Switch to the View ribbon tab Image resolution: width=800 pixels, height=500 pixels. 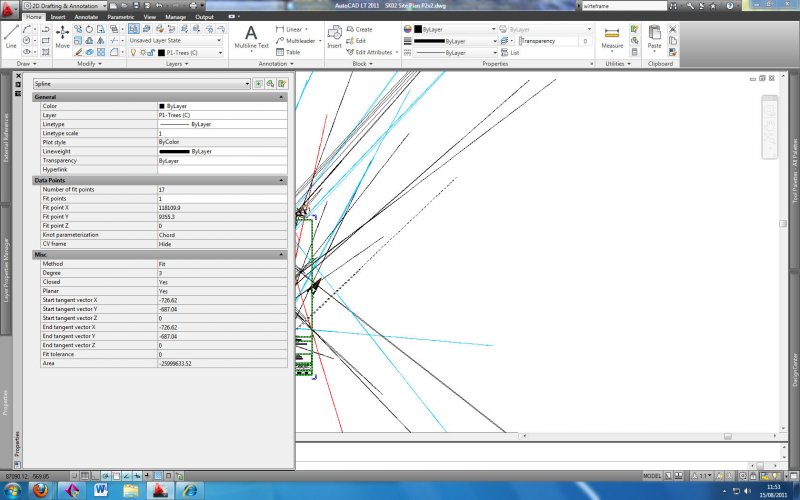pos(149,17)
